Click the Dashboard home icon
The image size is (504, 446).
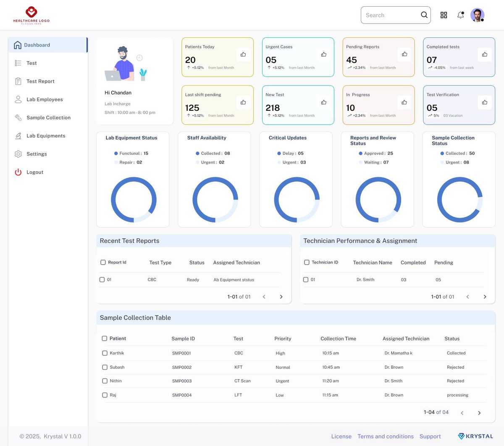18,45
